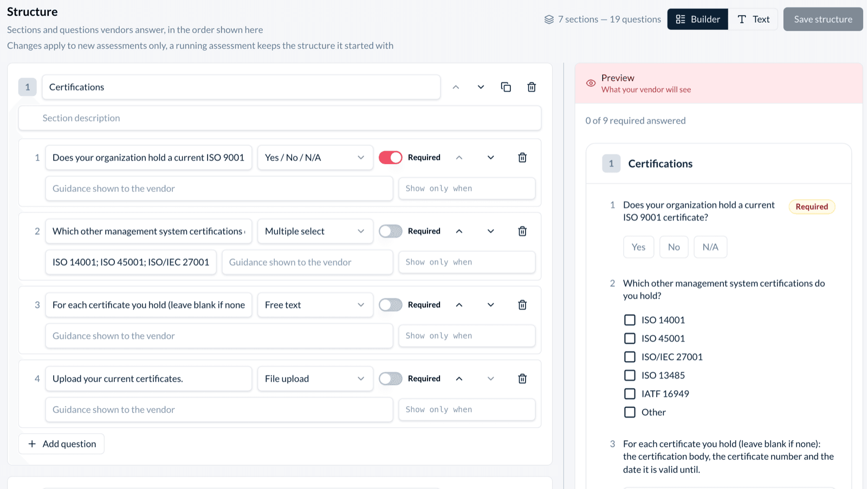The width and height of the screenshot is (868, 489).
Task: Check ISO 45001 in preview
Action: pos(630,338)
